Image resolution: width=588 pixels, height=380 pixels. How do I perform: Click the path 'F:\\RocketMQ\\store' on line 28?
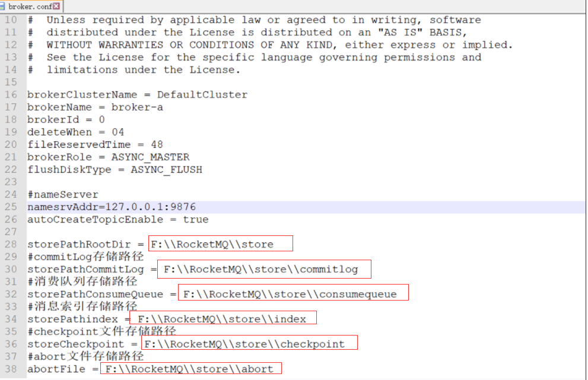212,244
